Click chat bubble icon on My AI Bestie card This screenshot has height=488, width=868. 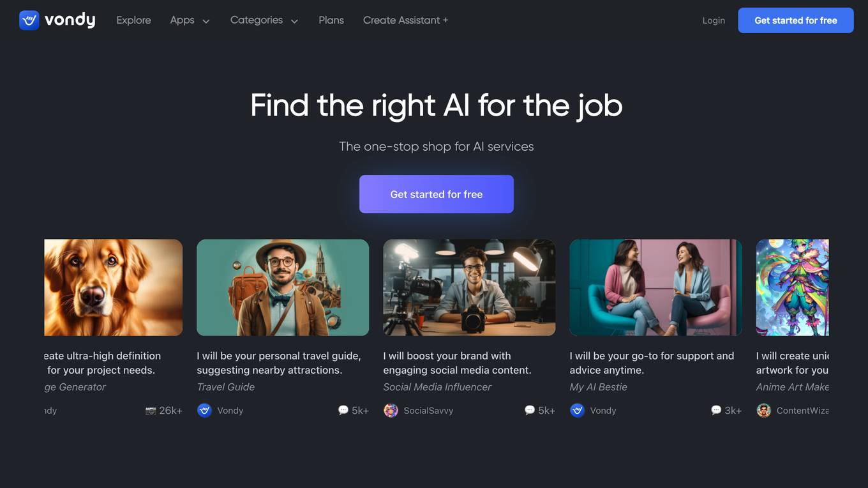click(716, 410)
